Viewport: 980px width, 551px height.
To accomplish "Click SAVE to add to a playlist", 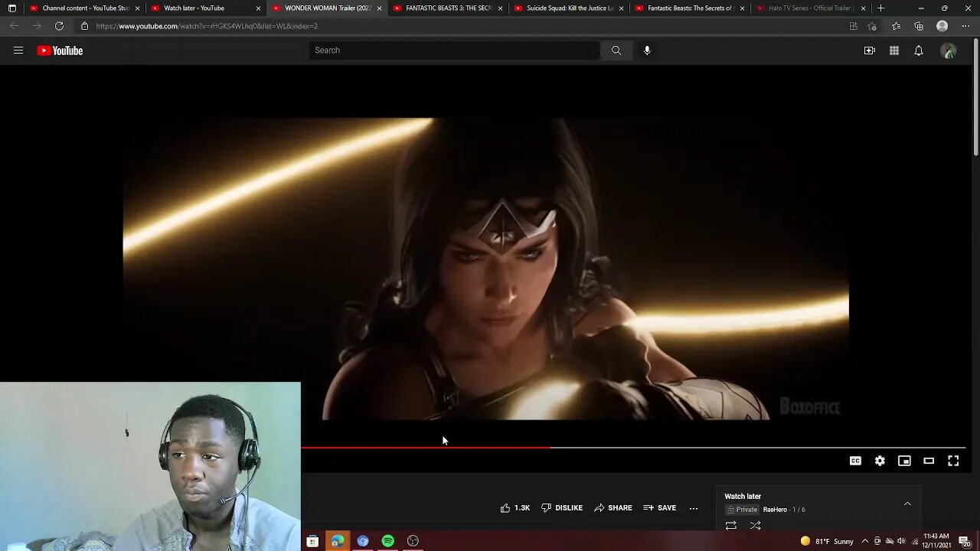I will (659, 508).
